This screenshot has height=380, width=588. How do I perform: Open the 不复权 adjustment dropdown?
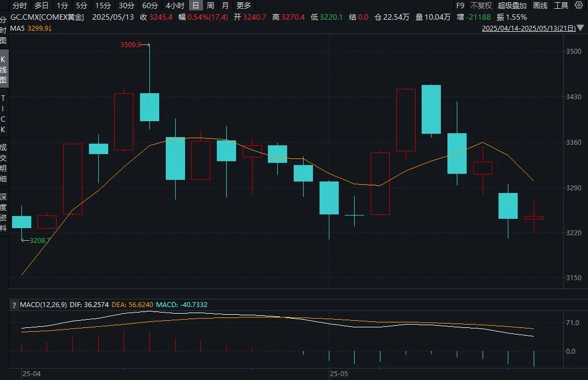(481, 5)
